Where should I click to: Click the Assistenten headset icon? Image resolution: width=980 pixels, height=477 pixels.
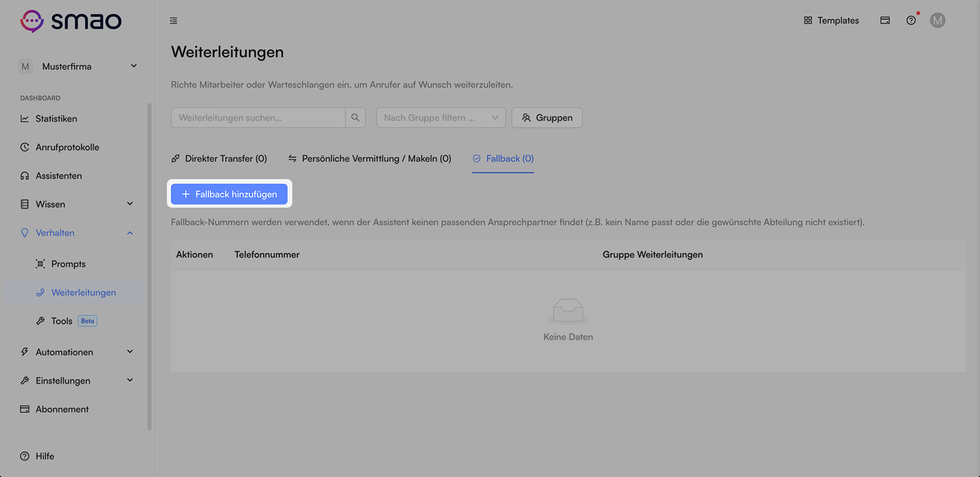click(x=25, y=176)
